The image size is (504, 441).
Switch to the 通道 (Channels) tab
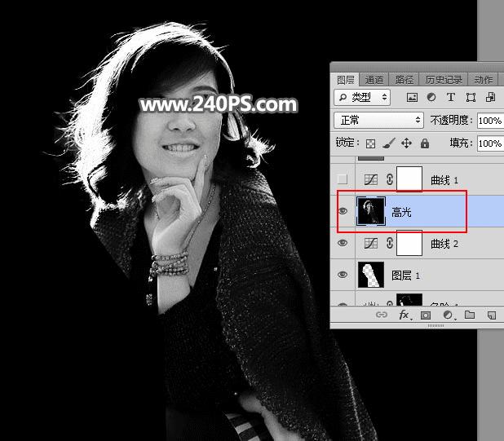[374, 80]
